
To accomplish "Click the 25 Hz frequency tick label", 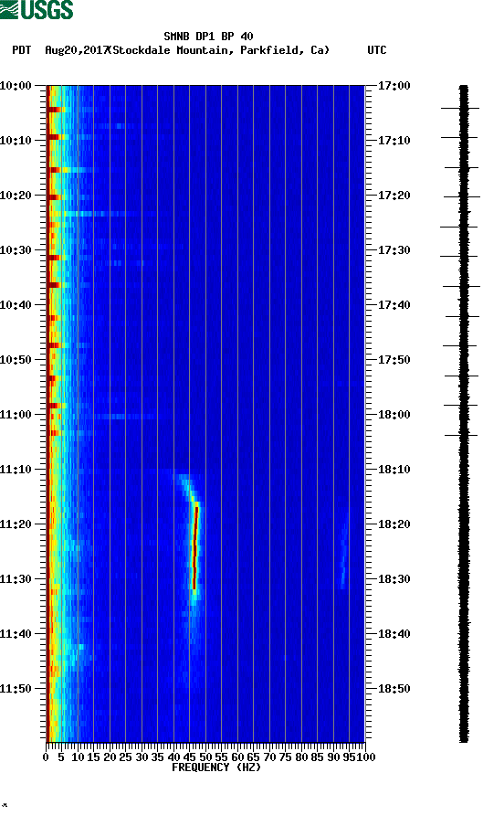I will pos(125,757).
